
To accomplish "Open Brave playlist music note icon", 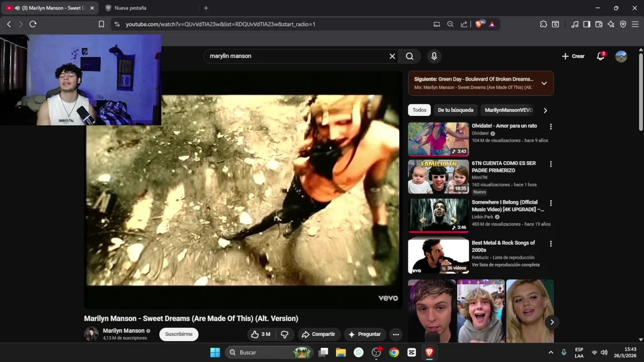I will [575, 24].
